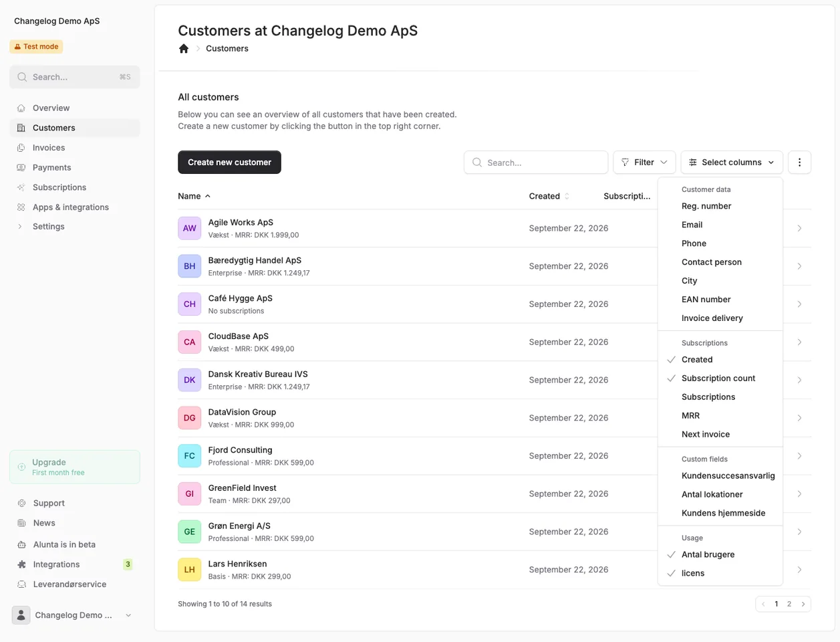Open the Changelog Demo account switcher
The width and height of the screenshot is (840, 642).
coord(75,615)
